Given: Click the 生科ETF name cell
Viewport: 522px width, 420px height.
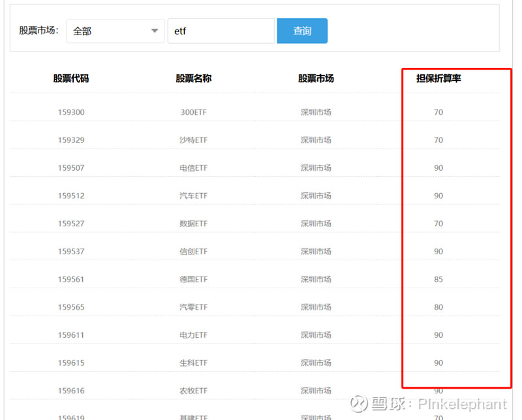Looking at the screenshot, I should click(x=193, y=363).
